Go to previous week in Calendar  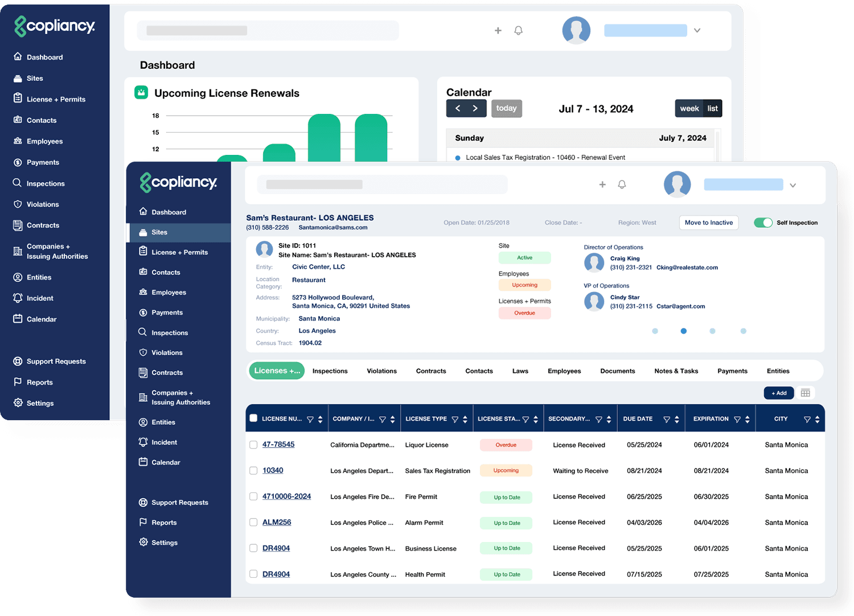tap(457, 108)
